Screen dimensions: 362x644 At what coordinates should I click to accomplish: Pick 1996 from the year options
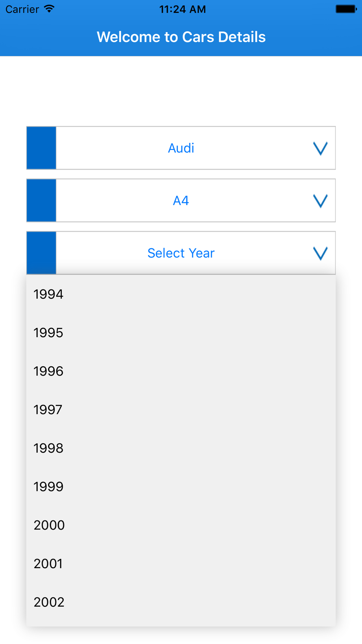coord(49,371)
